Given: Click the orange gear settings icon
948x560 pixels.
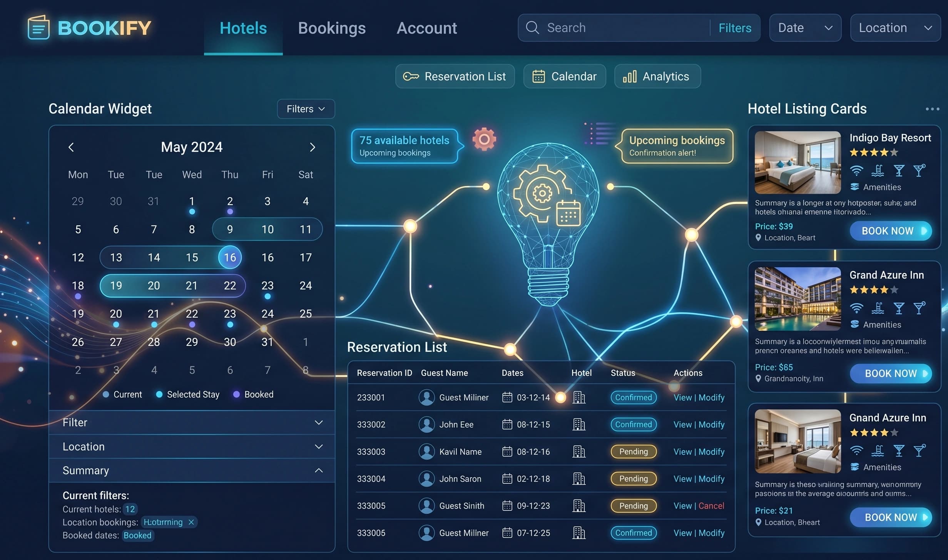Looking at the screenshot, I should pos(484,139).
